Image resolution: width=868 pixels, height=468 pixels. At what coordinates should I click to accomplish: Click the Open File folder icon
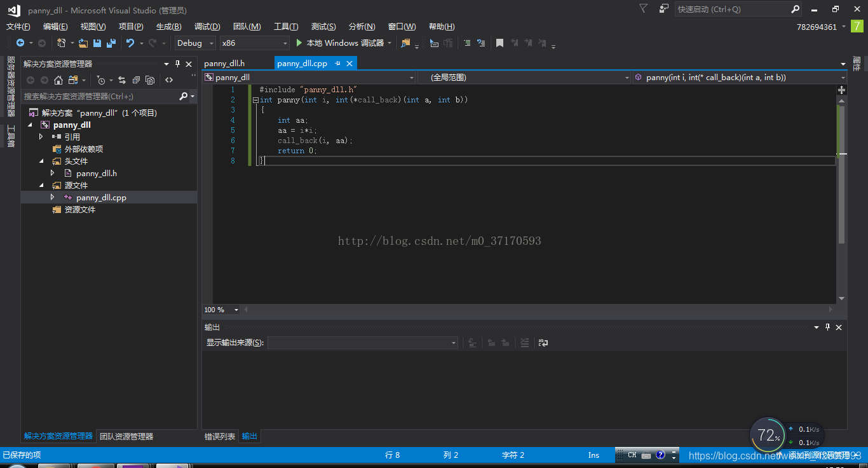tap(83, 43)
